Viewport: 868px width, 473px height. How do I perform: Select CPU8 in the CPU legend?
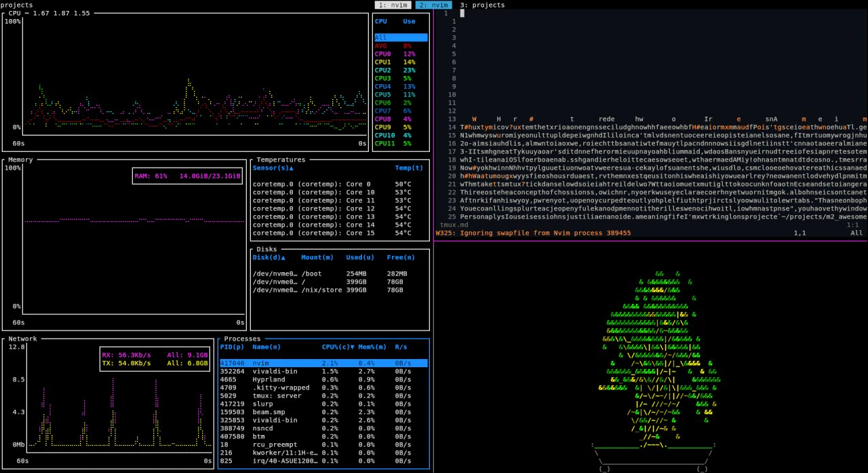(x=401, y=119)
